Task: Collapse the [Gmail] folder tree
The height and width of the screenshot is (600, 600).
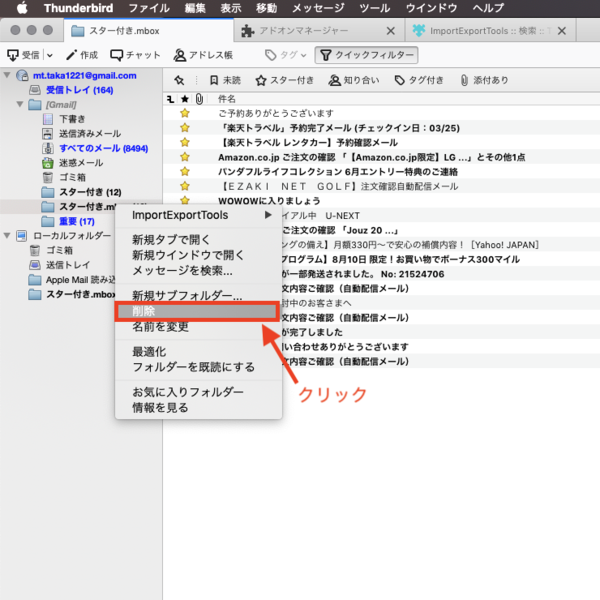Action: tap(20, 105)
